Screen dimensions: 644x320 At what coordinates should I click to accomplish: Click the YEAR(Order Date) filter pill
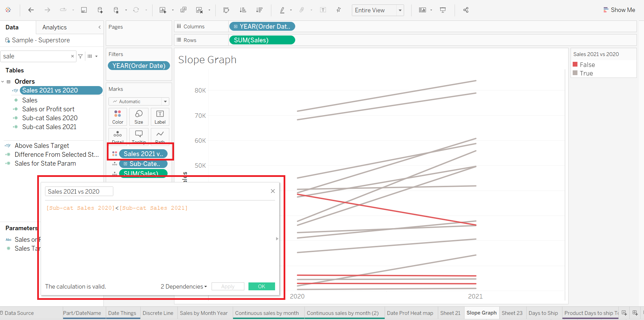pyautogui.click(x=139, y=66)
